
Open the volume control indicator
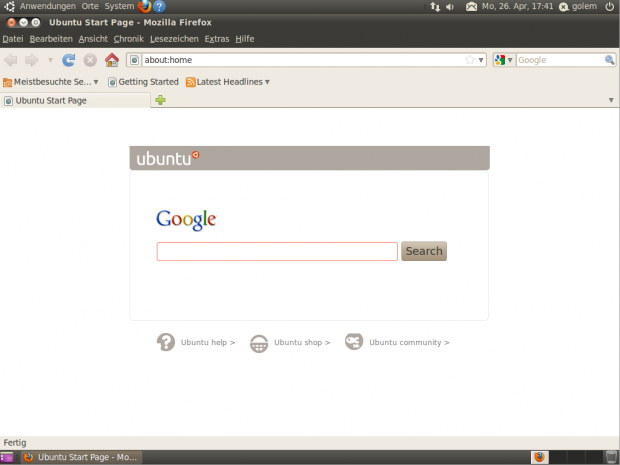pyautogui.click(x=450, y=7)
